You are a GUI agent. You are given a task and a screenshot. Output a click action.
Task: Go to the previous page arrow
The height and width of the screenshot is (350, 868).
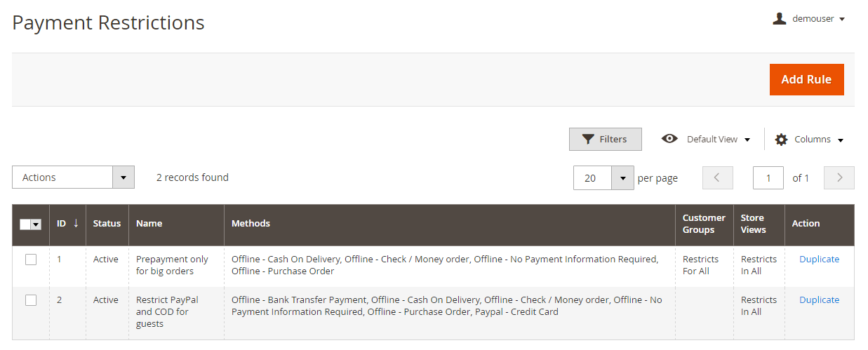(x=717, y=177)
